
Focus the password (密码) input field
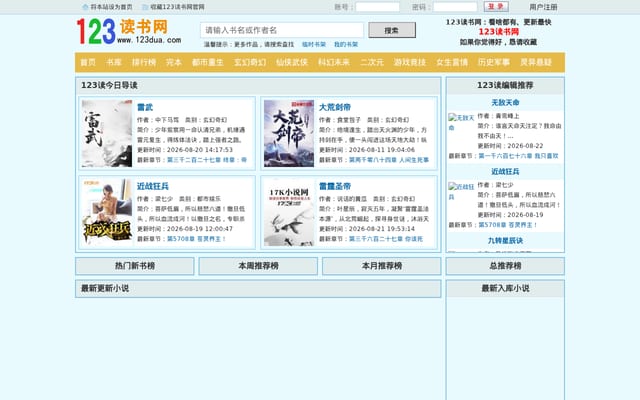tap(455, 7)
